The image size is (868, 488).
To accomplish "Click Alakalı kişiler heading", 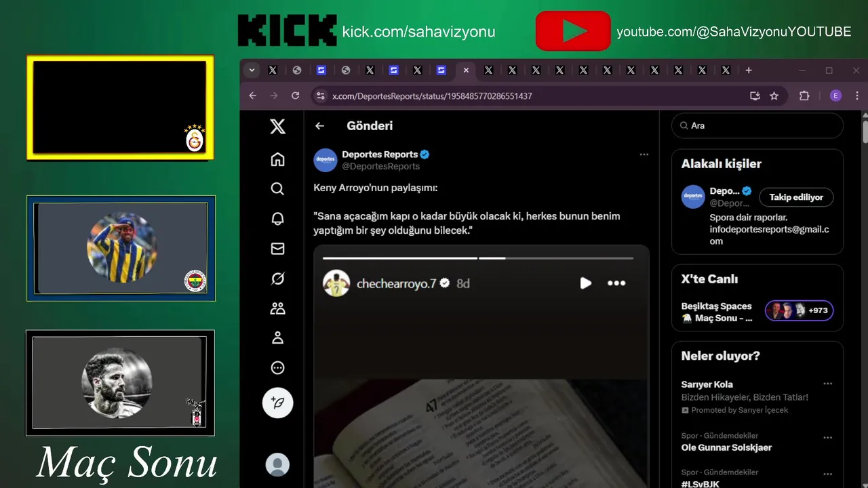I will (x=722, y=164).
